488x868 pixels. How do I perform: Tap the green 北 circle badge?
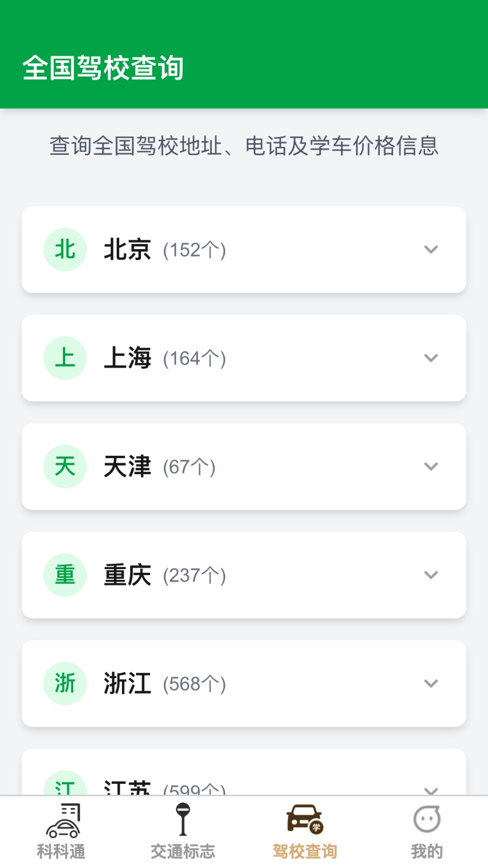pos(65,250)
